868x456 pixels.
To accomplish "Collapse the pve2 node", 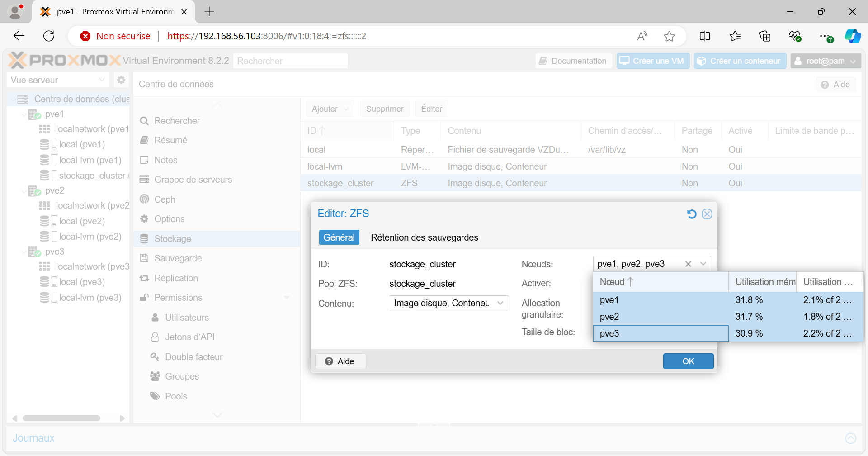I will click(24, 191).
